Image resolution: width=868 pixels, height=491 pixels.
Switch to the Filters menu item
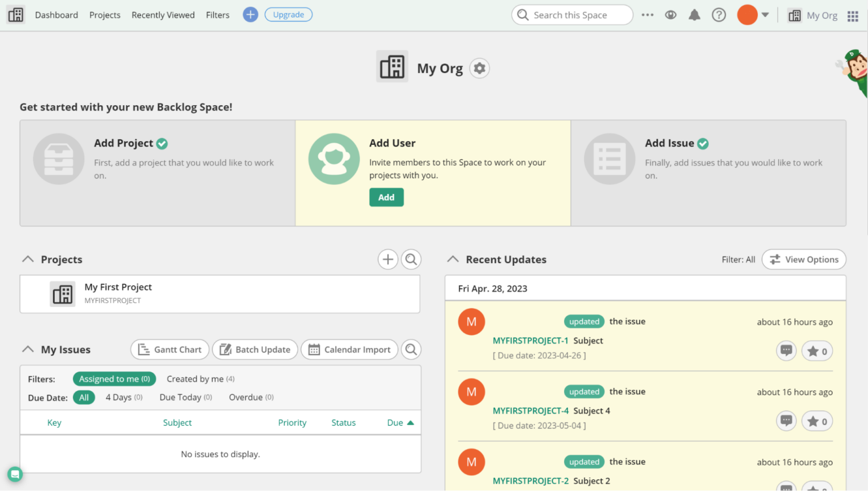click(218, 15)
